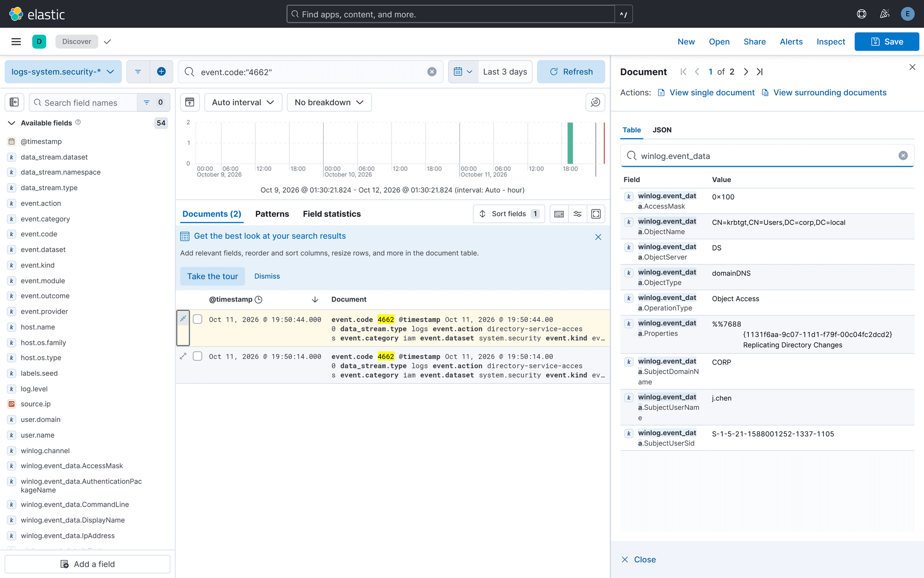Image resolution: width=924 pixels, height=578 pixels.
Task: Click Open in the top menu
Action: click(x=719, y=41)
